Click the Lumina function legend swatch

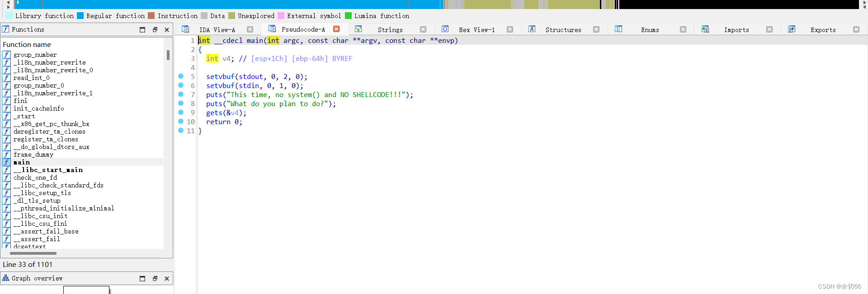pyautogui.click(x=349, y=16)
